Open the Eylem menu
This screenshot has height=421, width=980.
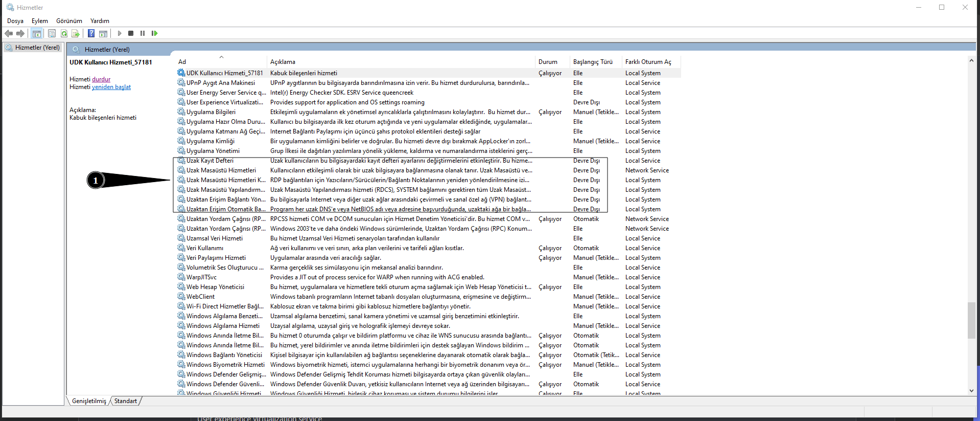click(40, 21)
